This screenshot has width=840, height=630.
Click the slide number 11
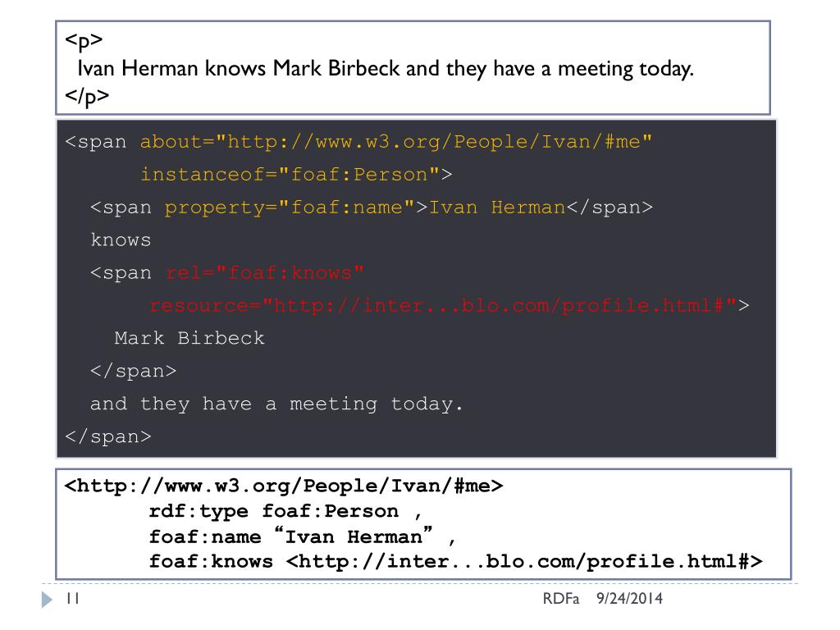tap(73, 598)
